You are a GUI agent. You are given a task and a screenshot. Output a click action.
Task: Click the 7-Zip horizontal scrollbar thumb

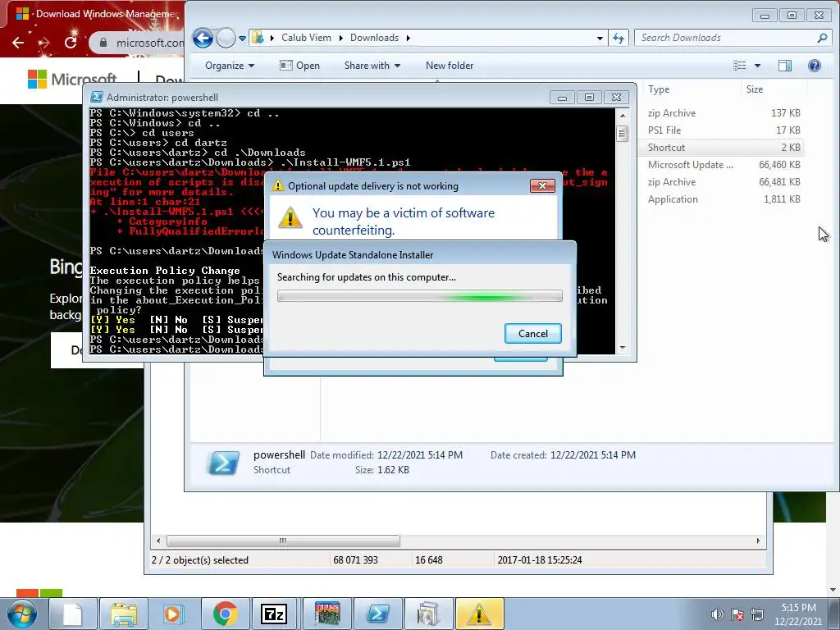(283, 541)
